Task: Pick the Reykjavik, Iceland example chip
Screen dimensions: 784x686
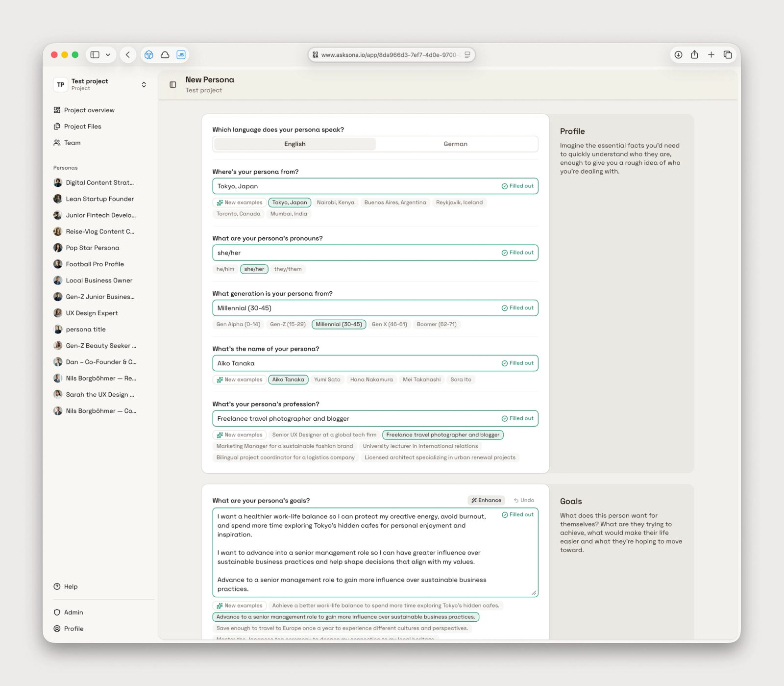Action: click(460, 203)
